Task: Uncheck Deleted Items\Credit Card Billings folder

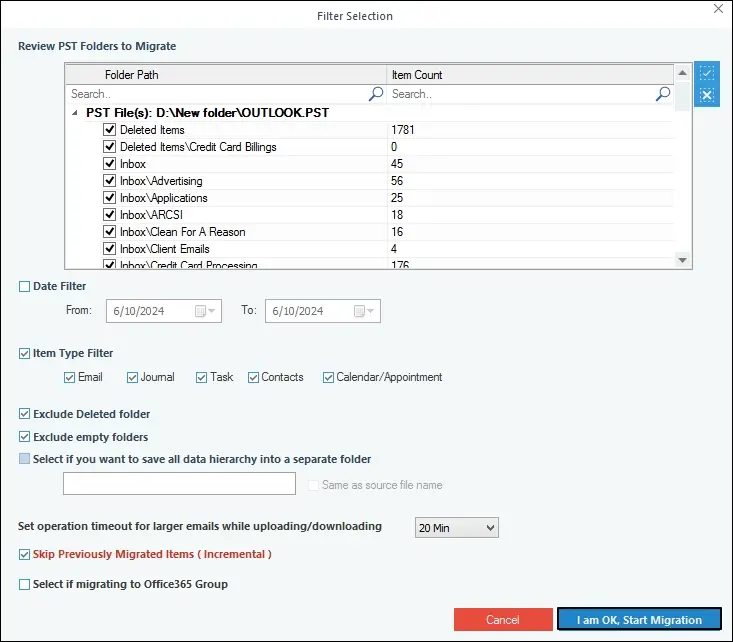Action: coord(109,146)
